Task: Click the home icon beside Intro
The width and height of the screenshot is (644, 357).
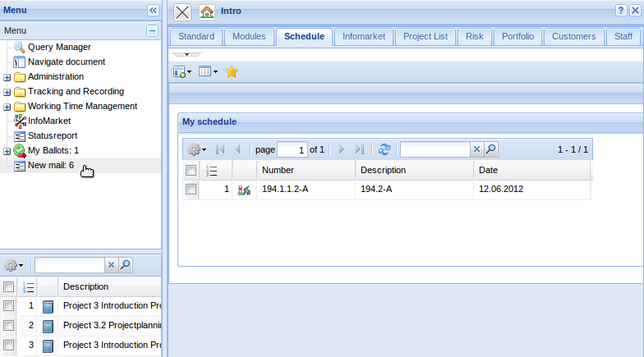Action: pyautogui.click(x=207, y=11)
